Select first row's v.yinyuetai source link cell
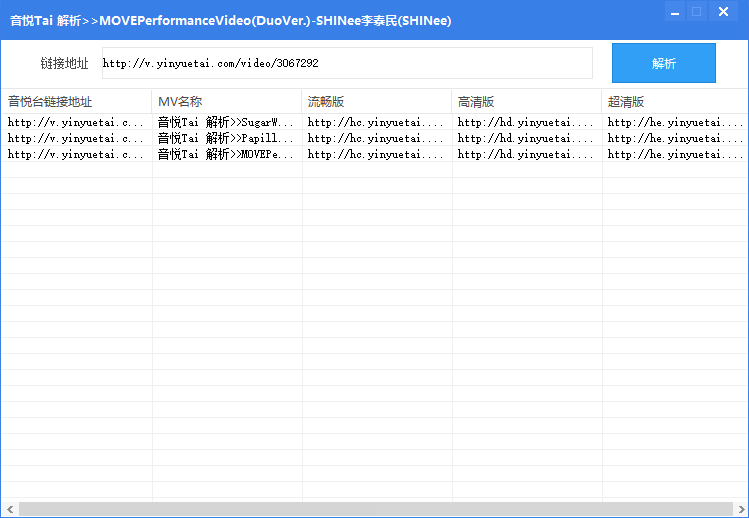 [x=76, y=123]
